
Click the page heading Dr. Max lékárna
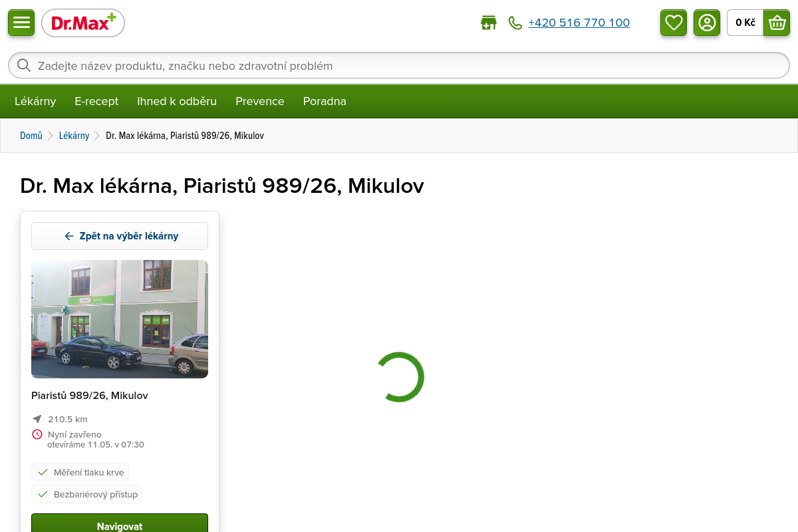tap(222, 186)
